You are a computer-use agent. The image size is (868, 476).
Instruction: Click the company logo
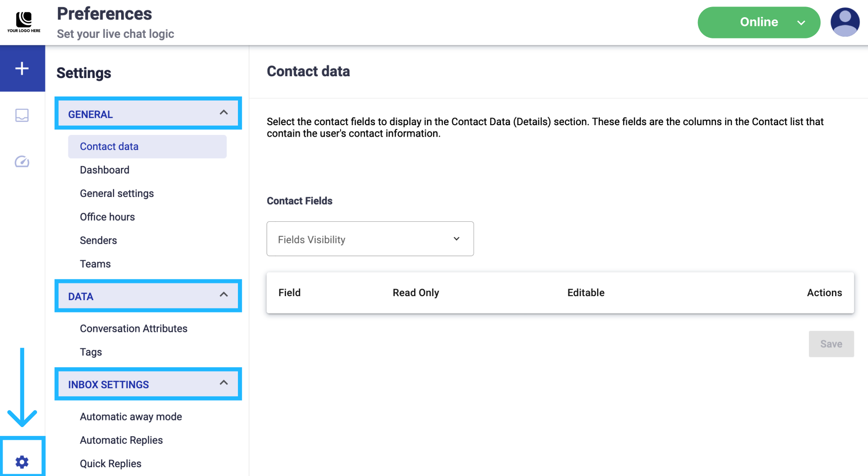click(x=24, y=22)
